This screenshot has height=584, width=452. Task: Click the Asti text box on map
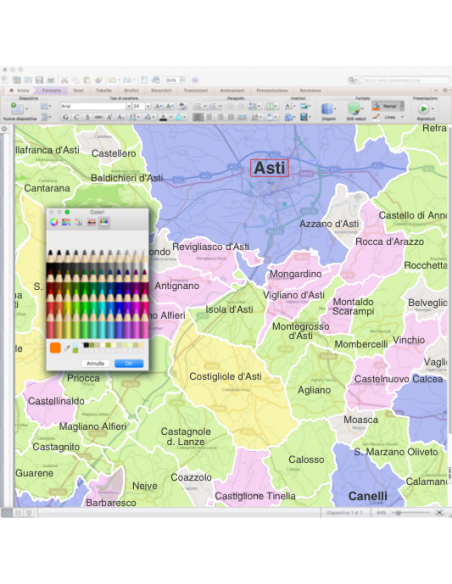(270, 168)
